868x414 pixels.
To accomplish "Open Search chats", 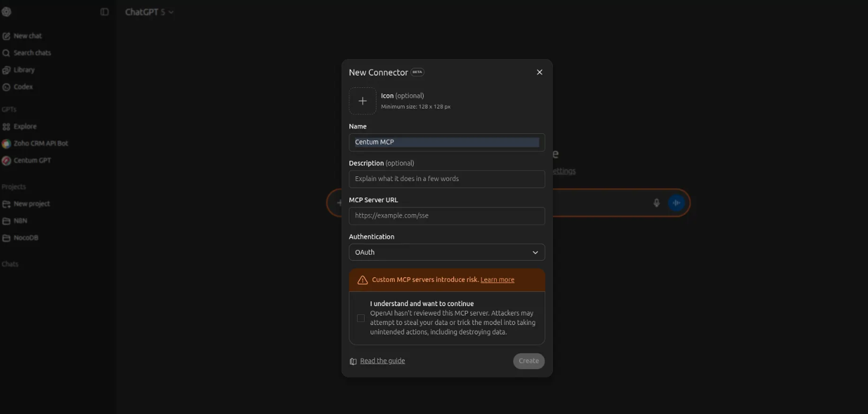I will (32, 53).
